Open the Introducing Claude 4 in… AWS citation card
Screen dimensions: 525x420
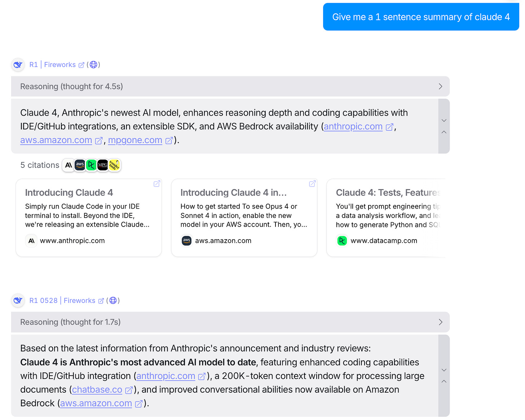coord(244,218)
